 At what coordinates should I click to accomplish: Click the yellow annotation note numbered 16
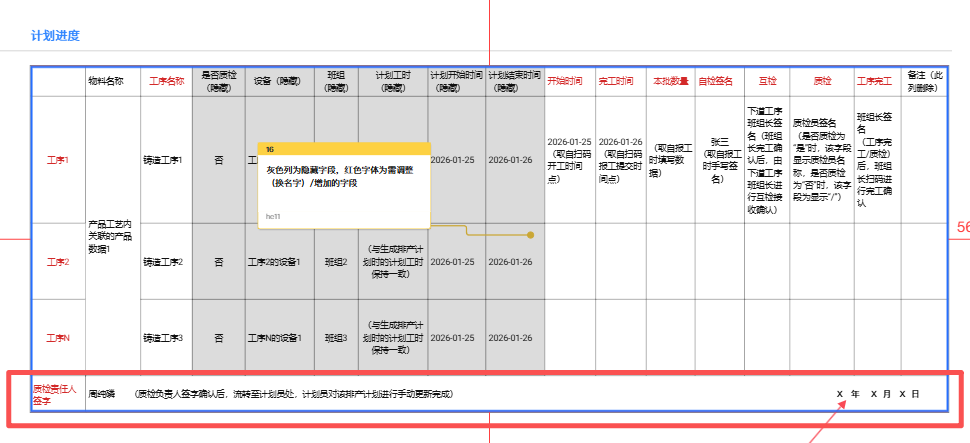[343, 185]
